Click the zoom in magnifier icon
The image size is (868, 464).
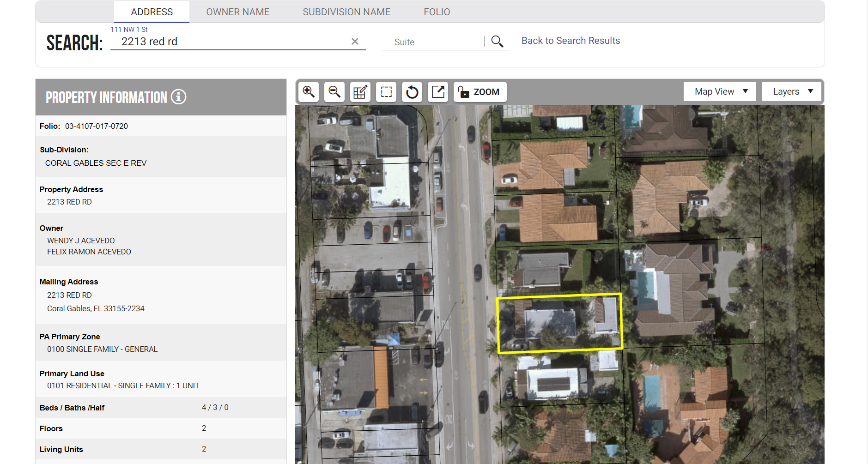pyautogui.click(x=309, y=92)
